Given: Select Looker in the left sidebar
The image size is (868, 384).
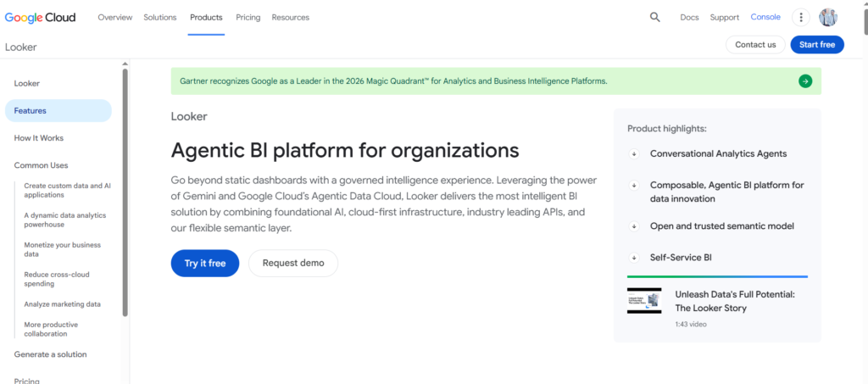Looking at the screenshot, I should (x=26, y=84).
